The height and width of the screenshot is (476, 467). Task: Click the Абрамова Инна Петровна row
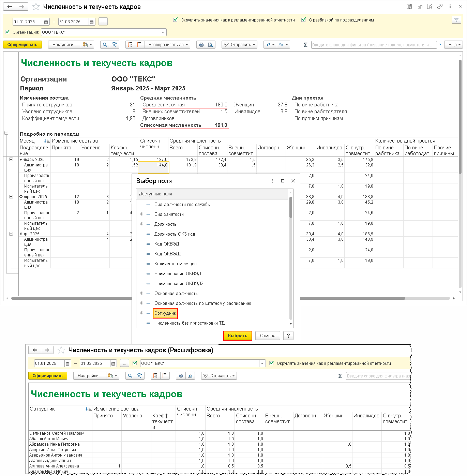(x=220, y=444)
